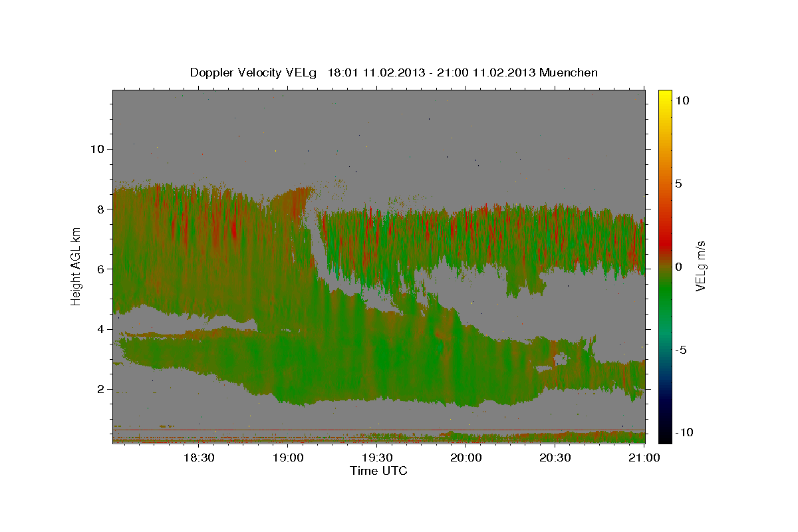Click the colorbar tick label -5
798x532 pixels.
(x=681, y=350)
